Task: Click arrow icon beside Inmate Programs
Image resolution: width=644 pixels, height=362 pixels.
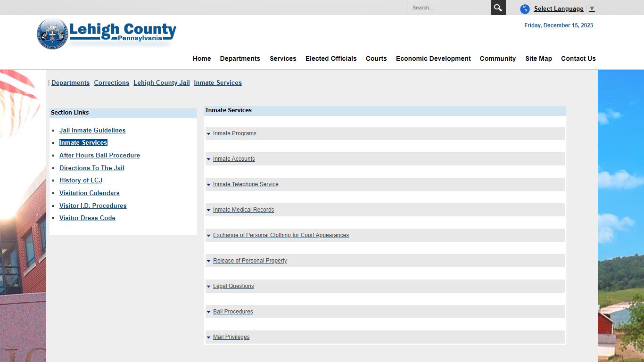Action: [x=208, y=134]
